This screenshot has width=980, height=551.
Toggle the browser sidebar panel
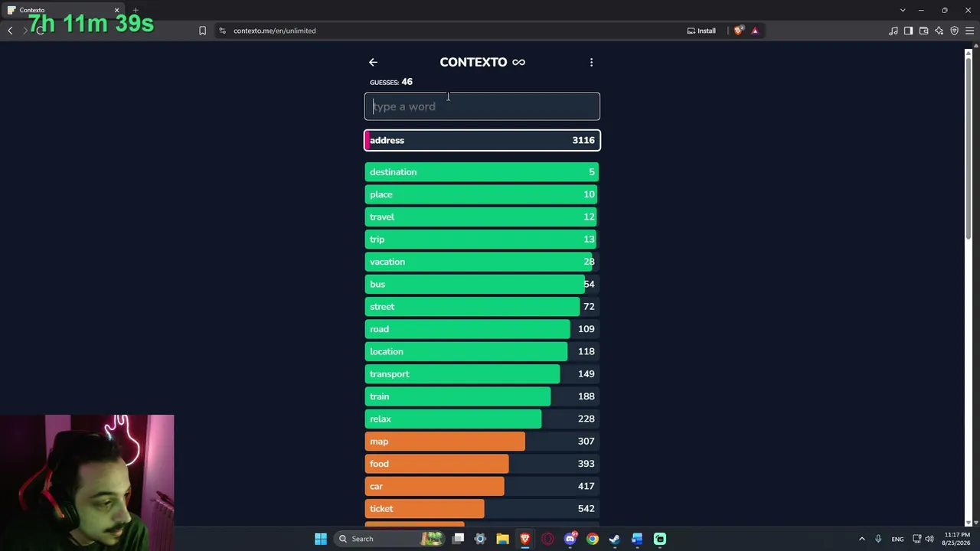(x=908, y=31)
